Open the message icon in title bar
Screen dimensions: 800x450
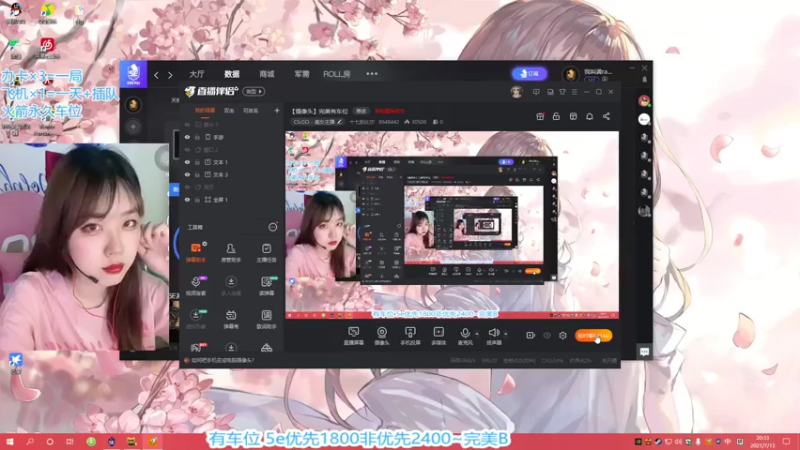(536, 92)
